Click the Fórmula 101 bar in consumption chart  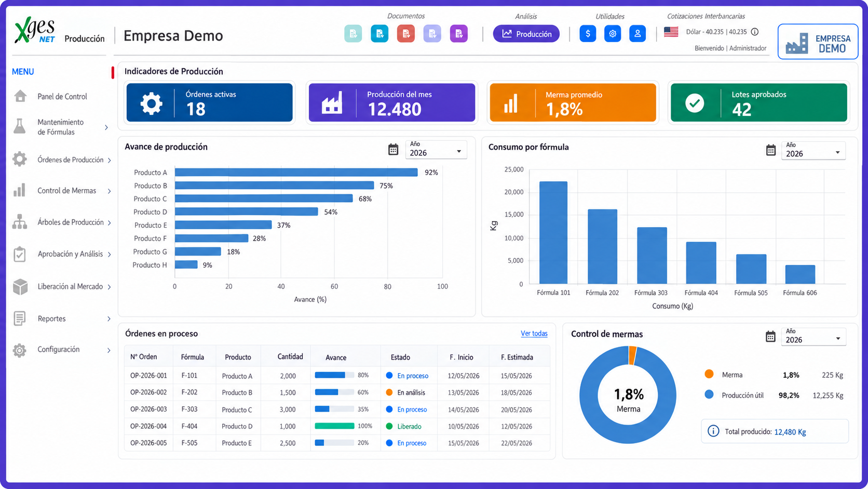(553, 233)
